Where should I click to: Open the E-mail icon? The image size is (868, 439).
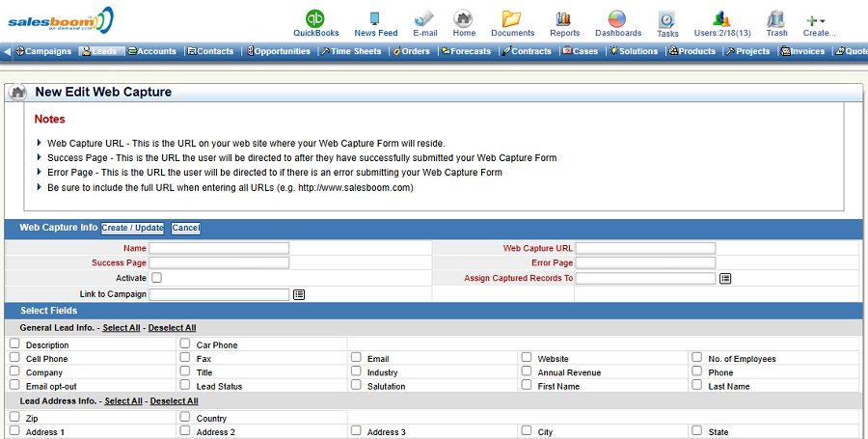tap(424, 19)
